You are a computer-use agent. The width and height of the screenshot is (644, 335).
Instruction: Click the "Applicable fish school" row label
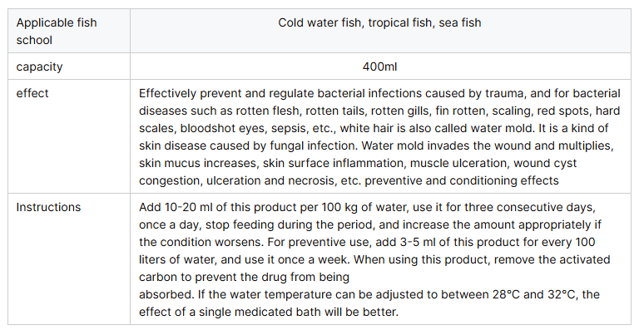click(56, 30)
